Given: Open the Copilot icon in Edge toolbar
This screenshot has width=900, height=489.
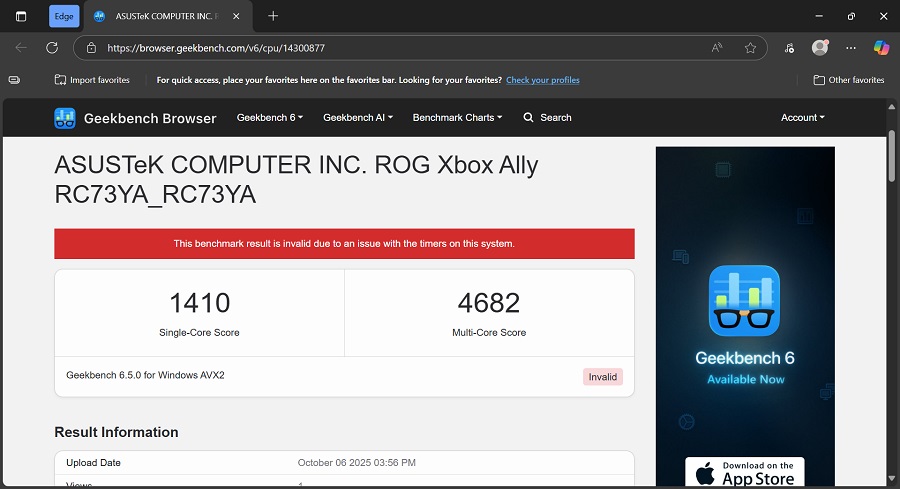Looking at the screenshot, I should (x=881, y=47).
